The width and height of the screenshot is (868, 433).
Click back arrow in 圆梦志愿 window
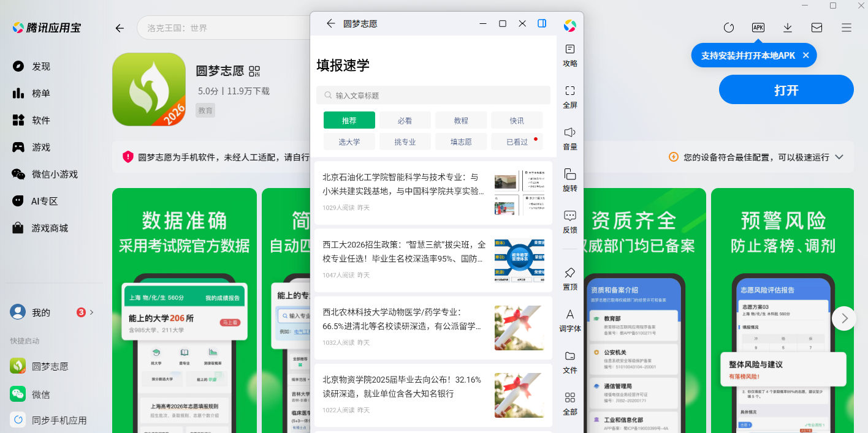[x=330, y=23]
